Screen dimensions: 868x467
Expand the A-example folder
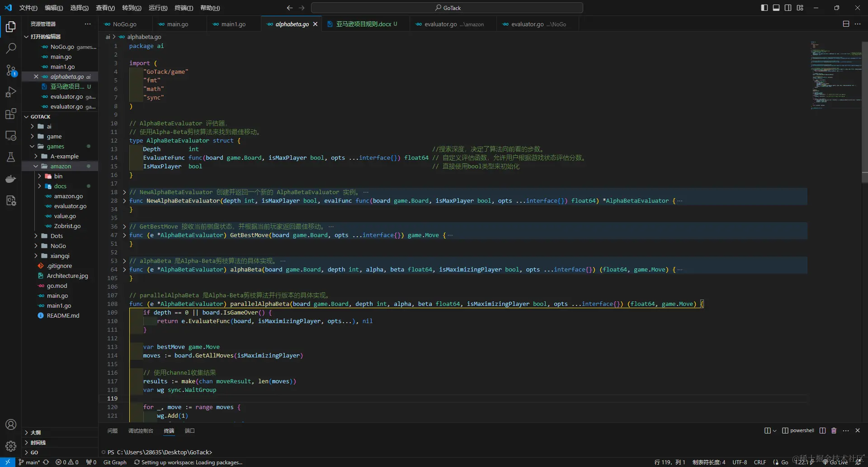pyautogui.click(x=36, y=156)
